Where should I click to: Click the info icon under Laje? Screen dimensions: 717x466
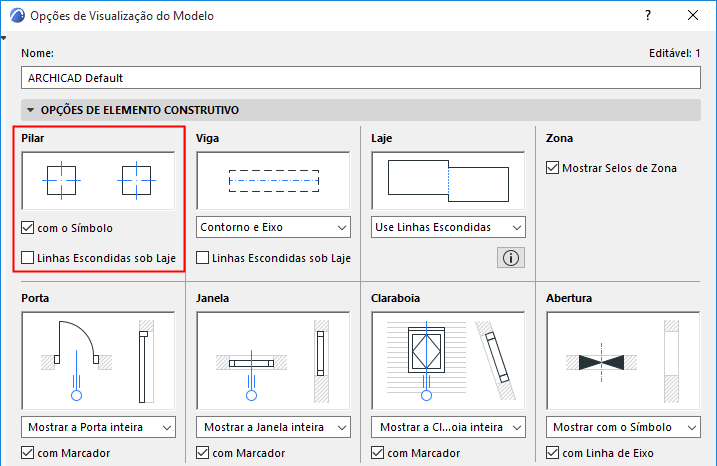510,258
